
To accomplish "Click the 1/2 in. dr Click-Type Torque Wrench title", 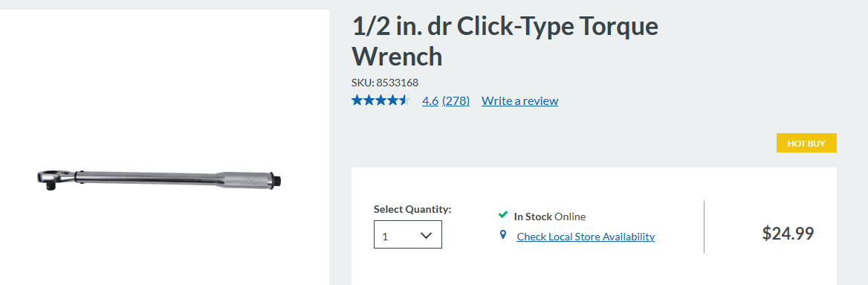I will tap(505, 41).
